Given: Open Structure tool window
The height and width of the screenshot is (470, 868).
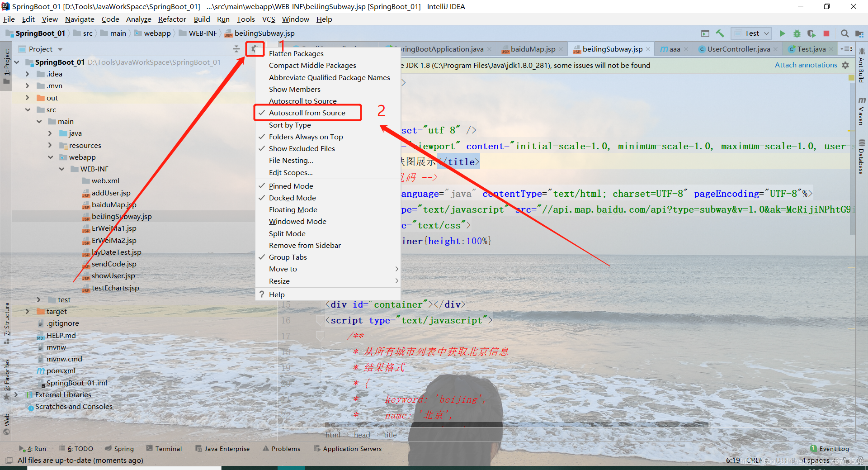Looking at the screenshot, I should pos(6,323).
